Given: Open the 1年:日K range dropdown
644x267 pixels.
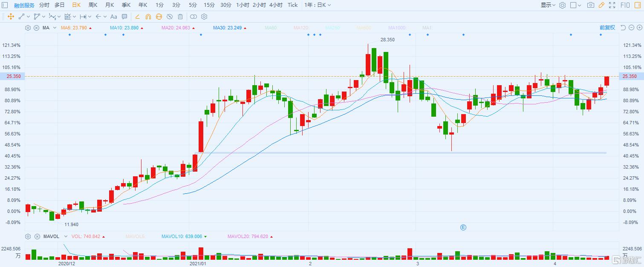Looking at the screenshot, I should coord(318,5).
